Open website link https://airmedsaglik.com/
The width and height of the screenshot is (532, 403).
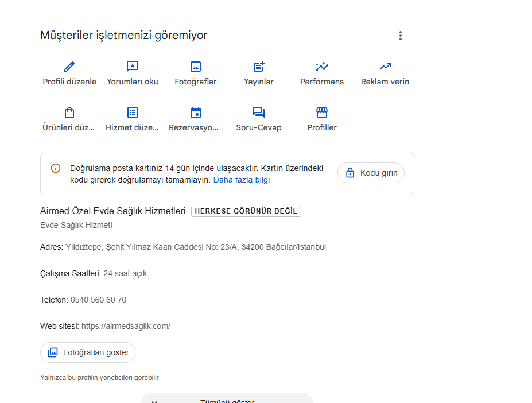pos(126,326)
